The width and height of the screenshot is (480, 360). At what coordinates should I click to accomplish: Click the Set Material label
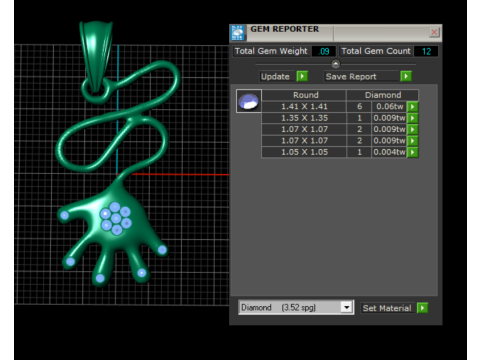(x=387, y=308)
